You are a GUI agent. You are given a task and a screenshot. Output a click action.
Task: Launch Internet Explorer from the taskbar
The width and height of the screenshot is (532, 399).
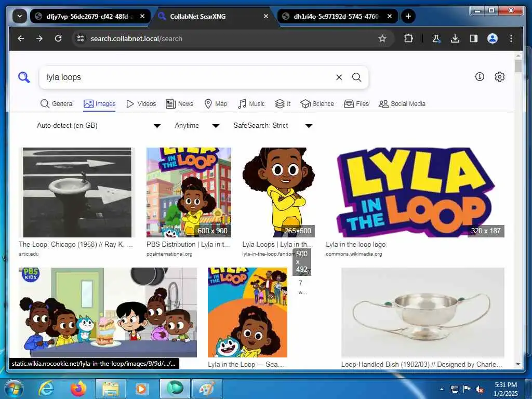[x=46, y=389]
